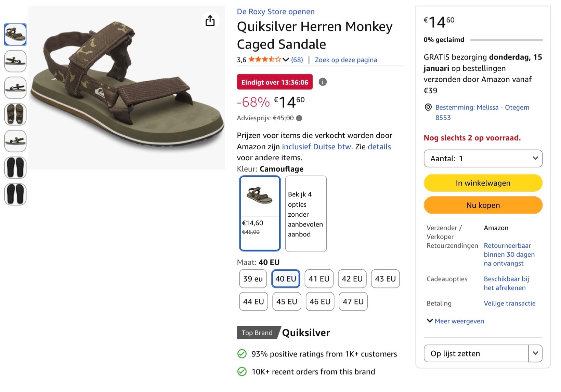Select size 39 eu
This screenshot has height=392, width=561.
click(x=253, y=279)
